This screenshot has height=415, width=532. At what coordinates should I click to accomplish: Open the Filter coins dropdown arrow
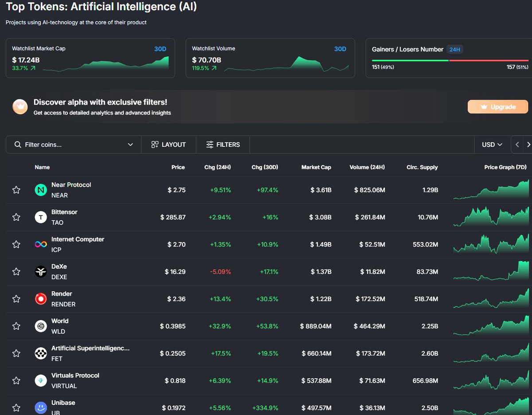[x=130, y=145]
